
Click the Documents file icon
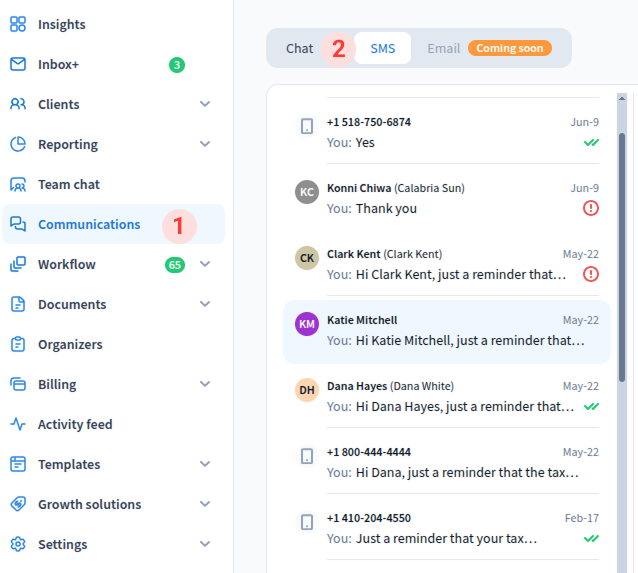[18, 304]
